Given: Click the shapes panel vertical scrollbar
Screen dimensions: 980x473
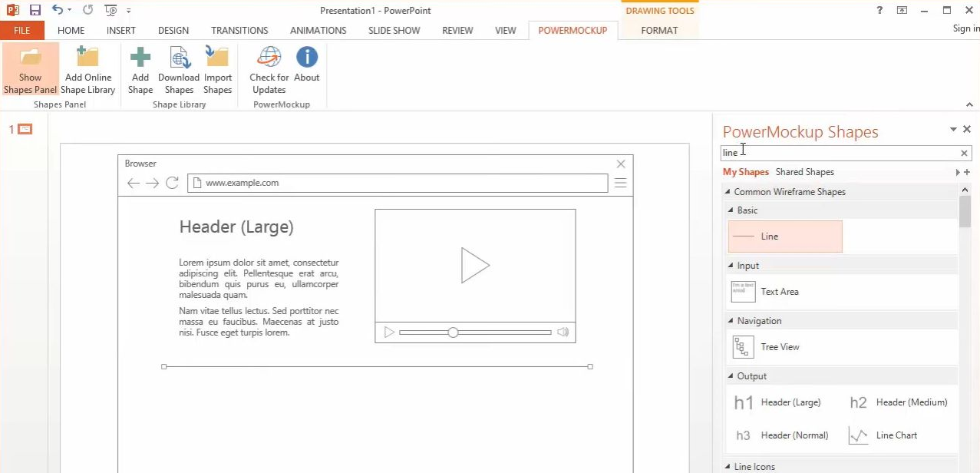Looking at the screenshot, I should 965,212.
